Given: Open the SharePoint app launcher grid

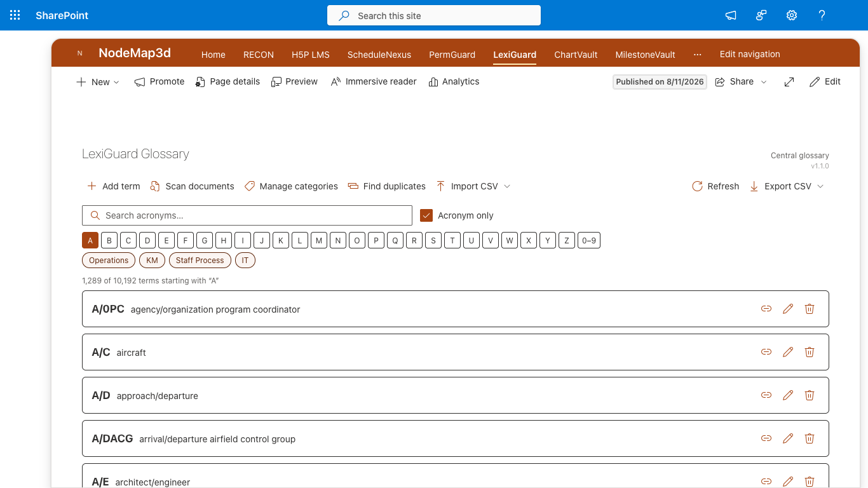Looking at the screenshot, I should [15, 15].
